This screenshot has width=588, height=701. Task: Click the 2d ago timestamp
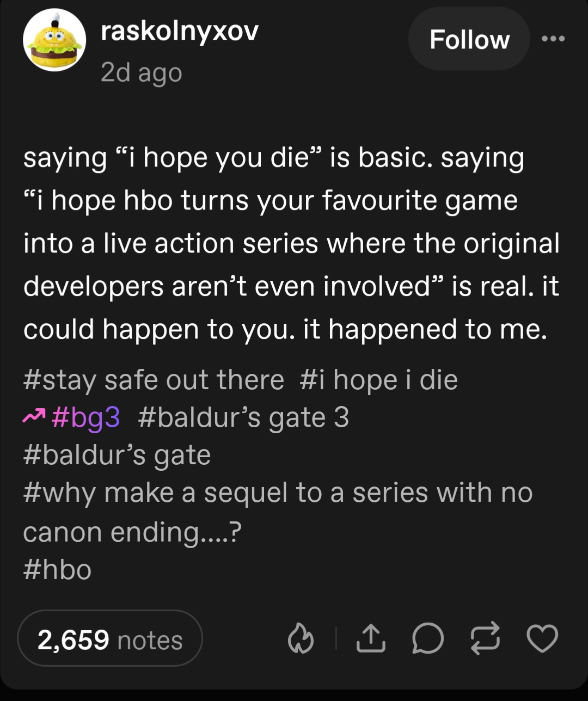coord(141,72)
